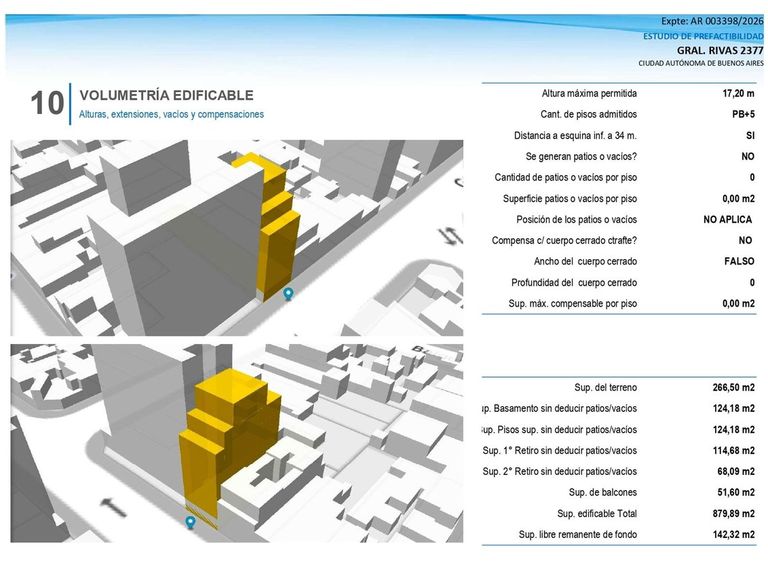Click 'ESTUDIO DE PREFACTIBILIDAD' header text
This screenshot has height=576, width=768.
(x=703, y=36)
